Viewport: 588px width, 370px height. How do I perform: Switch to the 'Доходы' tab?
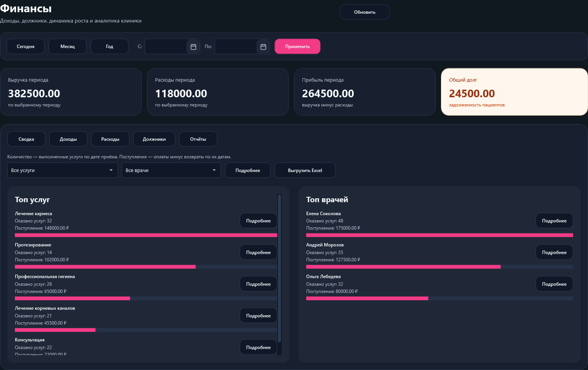point(68,139)
